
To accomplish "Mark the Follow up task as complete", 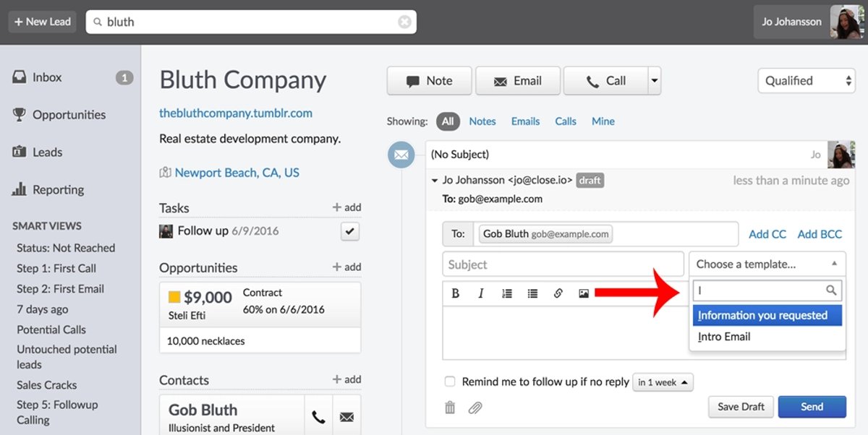I will (350, 231).
